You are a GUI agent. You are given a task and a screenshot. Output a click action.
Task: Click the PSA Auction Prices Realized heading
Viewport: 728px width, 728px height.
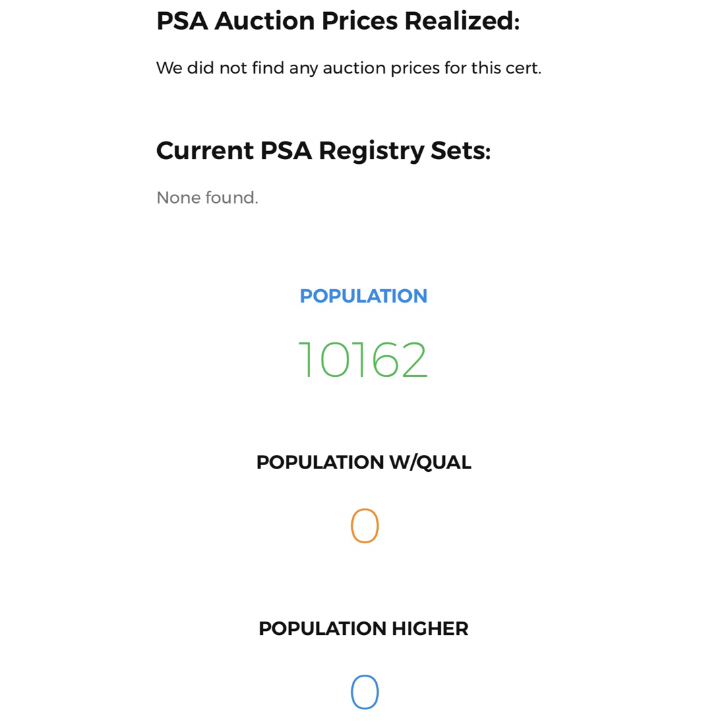pos(338,21)
